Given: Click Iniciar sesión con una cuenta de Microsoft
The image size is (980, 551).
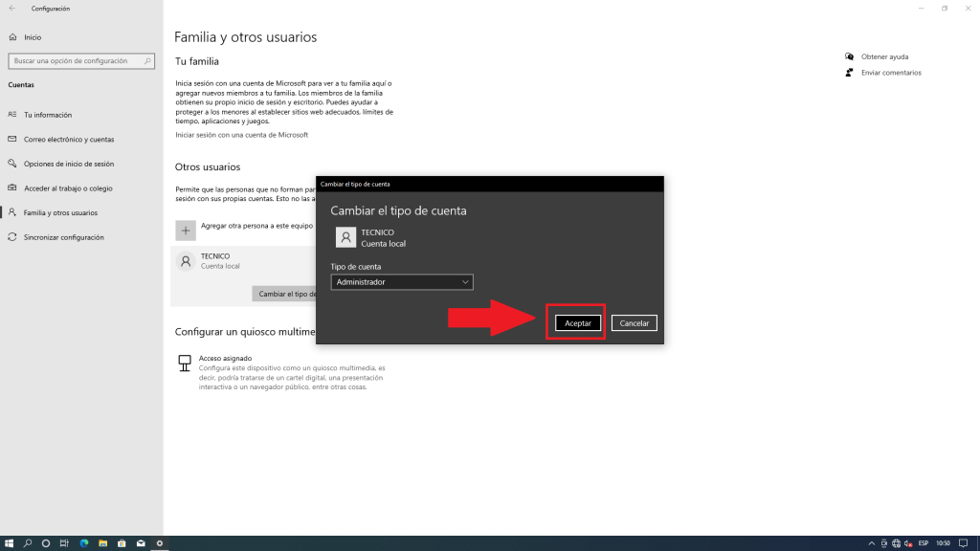Looking at the screenshot, I should 241,135.
